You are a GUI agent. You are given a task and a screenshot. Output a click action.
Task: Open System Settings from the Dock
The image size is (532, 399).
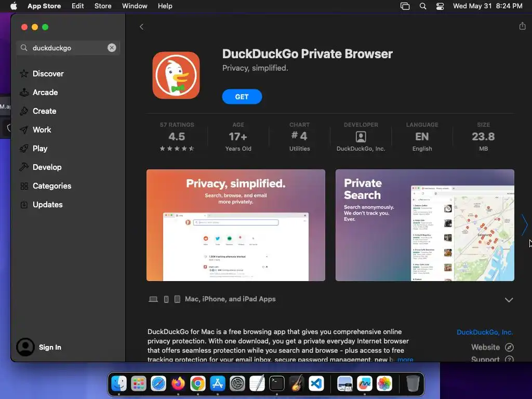pyautogui.click(x=237, y=384)
